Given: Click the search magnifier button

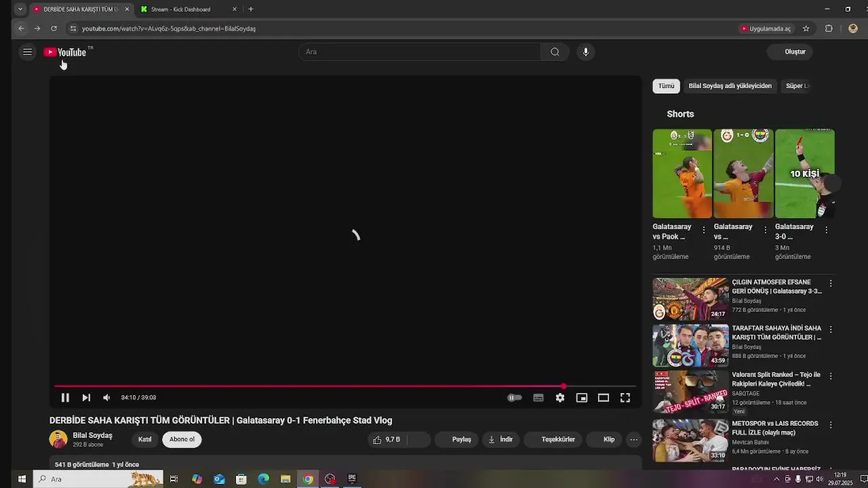Looking at the screenshot, I should click(555, 52).
